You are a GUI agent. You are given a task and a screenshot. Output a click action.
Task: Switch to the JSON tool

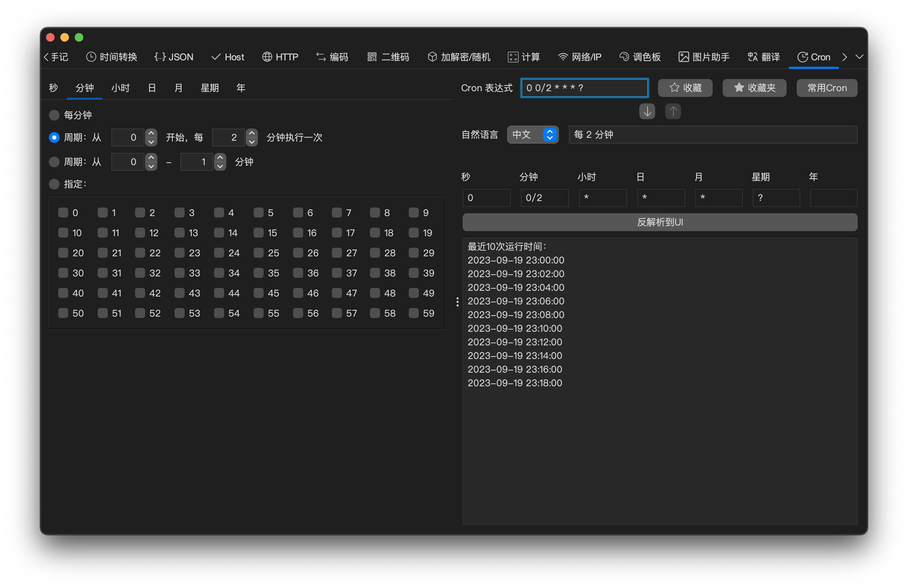pyautogui.click(x=173, y=57)
